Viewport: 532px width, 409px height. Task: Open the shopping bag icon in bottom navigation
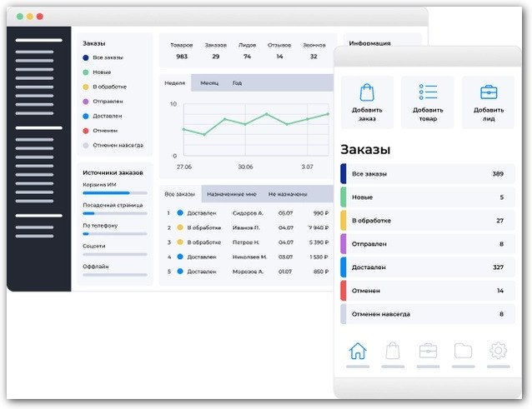pyautogui.click(x=392, y=351)
